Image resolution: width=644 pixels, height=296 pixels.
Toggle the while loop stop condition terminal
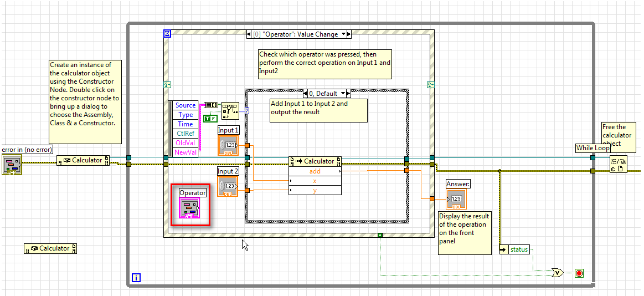coord(579,273)
